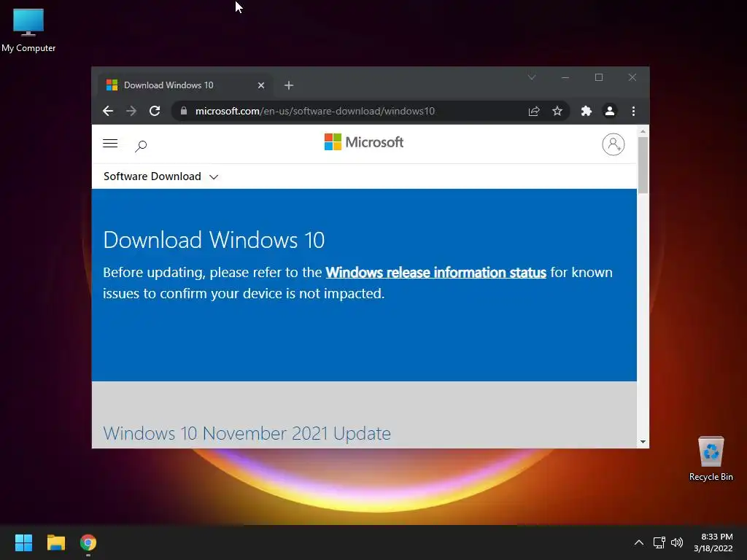Sign in via the Microsoft account icon
Screen dimensions: 747x560
coord(613,144)
